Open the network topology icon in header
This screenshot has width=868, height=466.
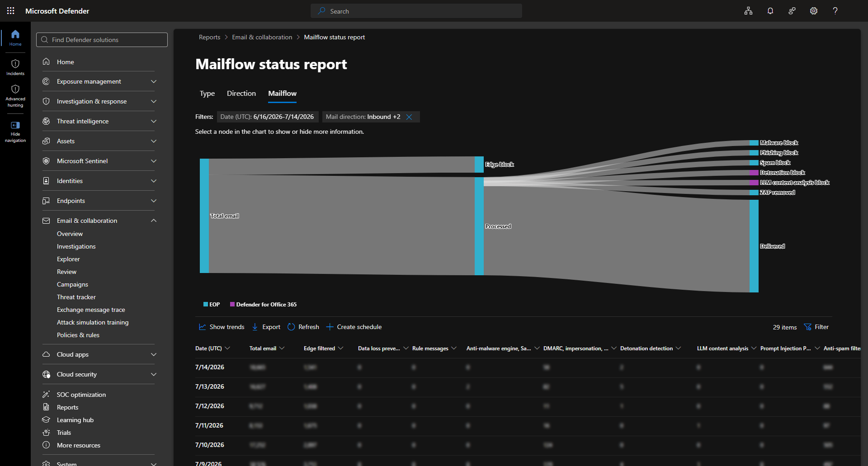(749, 11)
